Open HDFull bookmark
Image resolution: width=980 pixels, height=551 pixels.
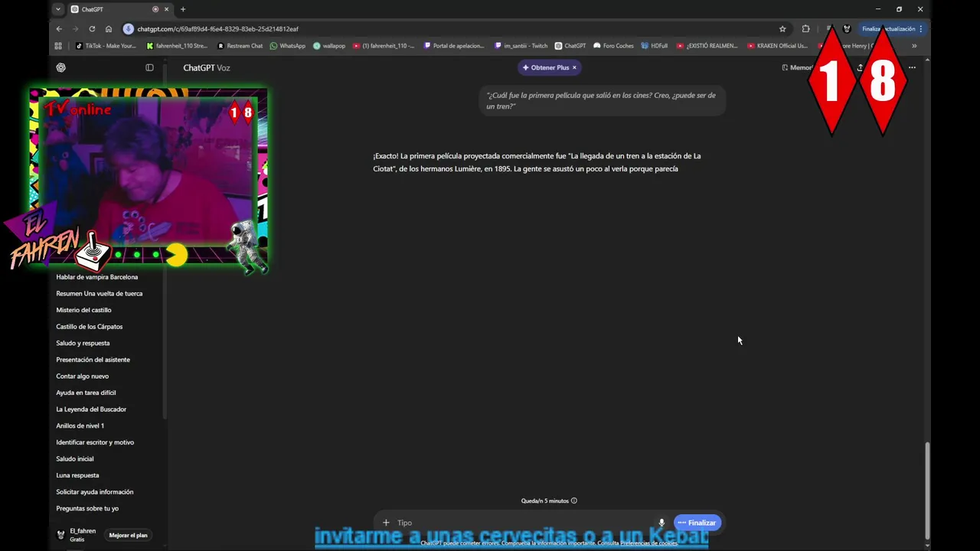coord(655,46)
